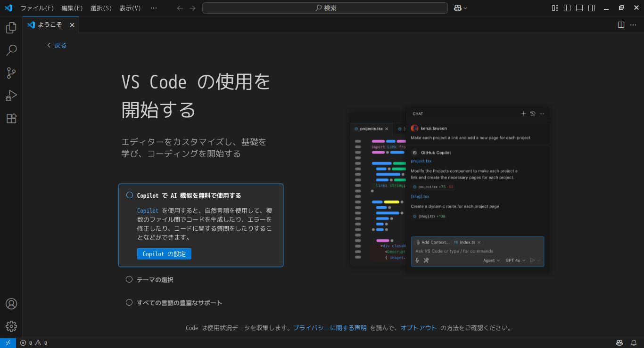Open the プライバシーに関する声明 link

coord(330,328)
